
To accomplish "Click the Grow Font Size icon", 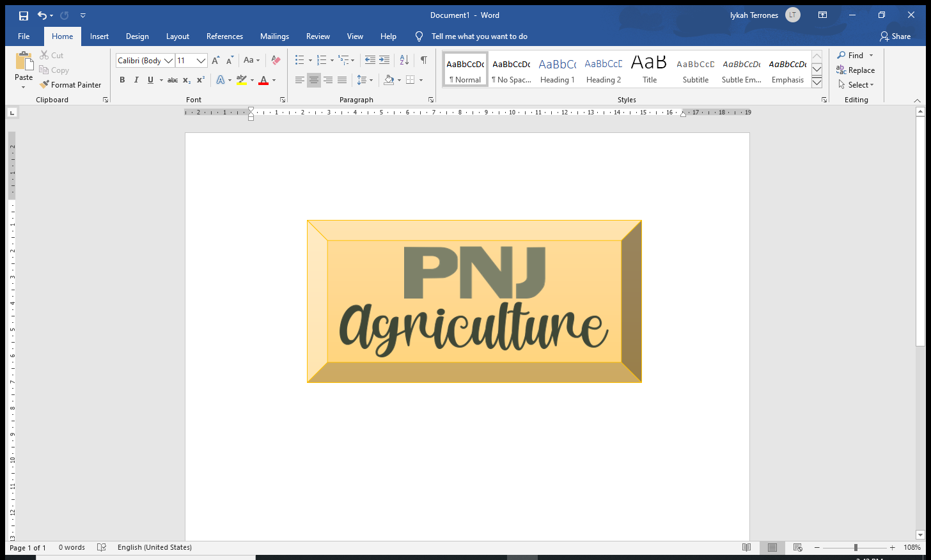I will point(215,60).
